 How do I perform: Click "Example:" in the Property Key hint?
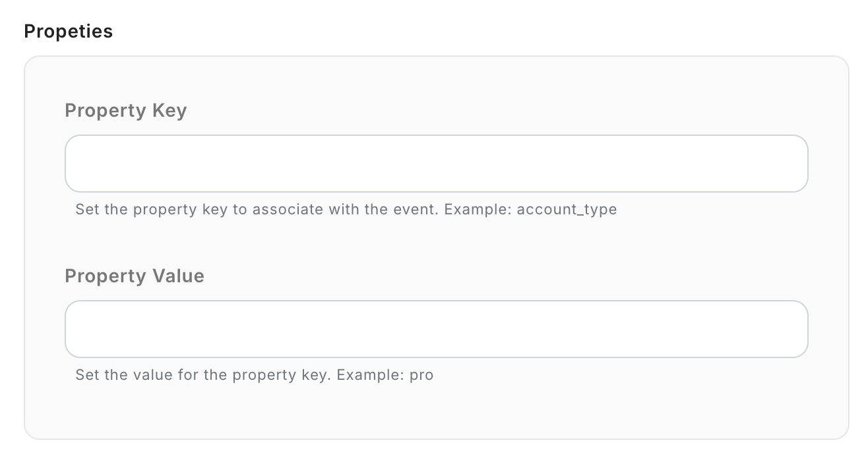click(478, 210)
